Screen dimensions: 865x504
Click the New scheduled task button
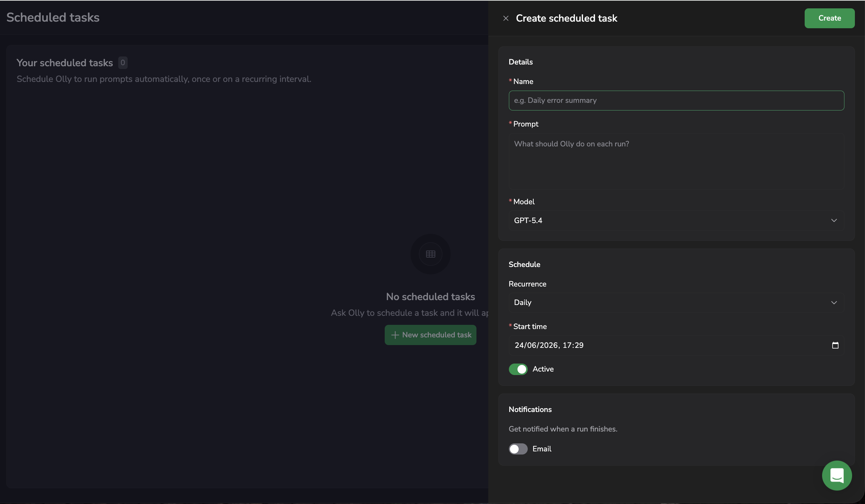430,335
